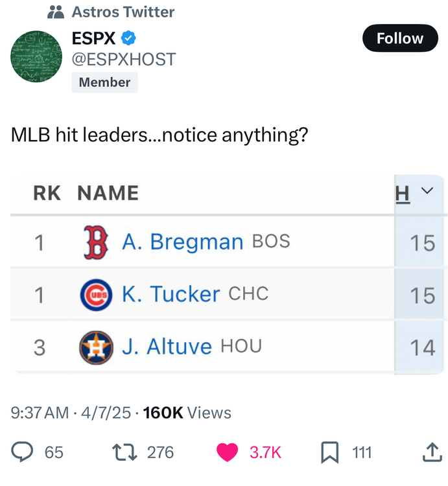Screen dimensions: 448x486
Task: Follow the ESPX account
Action: (400, 38)
